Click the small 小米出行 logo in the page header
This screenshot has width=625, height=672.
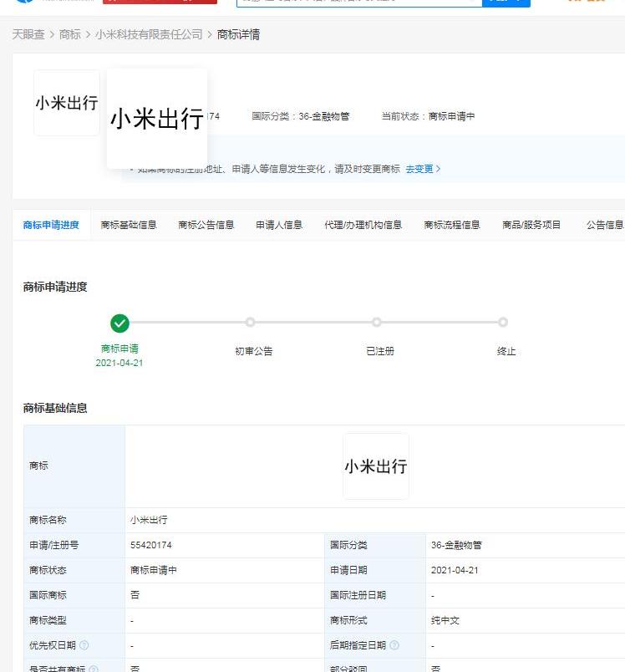click(x=67, y=103)
